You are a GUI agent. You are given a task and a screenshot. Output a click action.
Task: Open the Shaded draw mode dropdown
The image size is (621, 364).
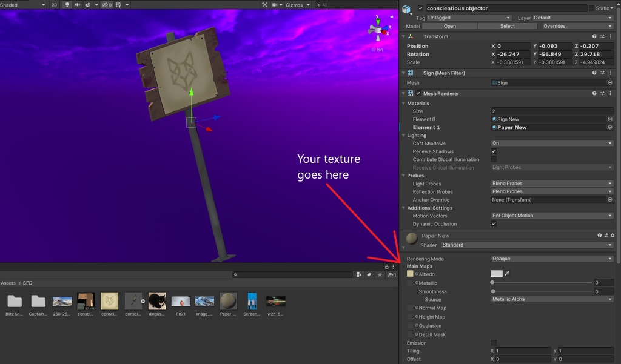tap(23, 5)
